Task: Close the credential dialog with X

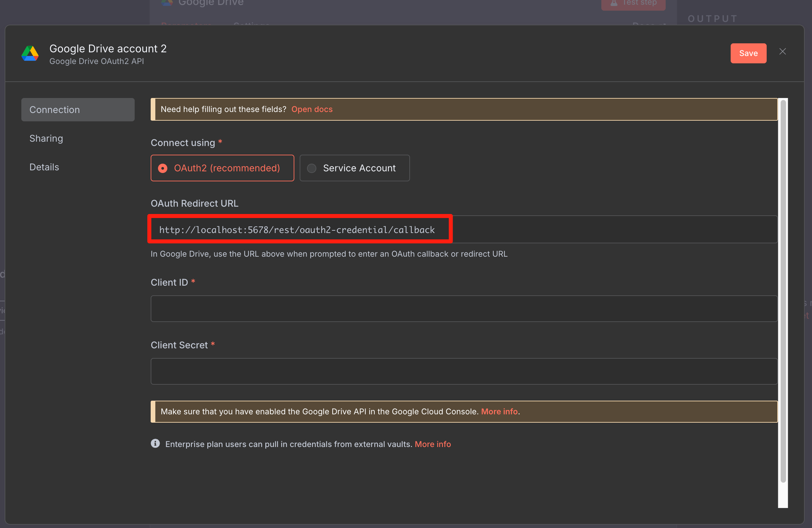Action: 783,52
